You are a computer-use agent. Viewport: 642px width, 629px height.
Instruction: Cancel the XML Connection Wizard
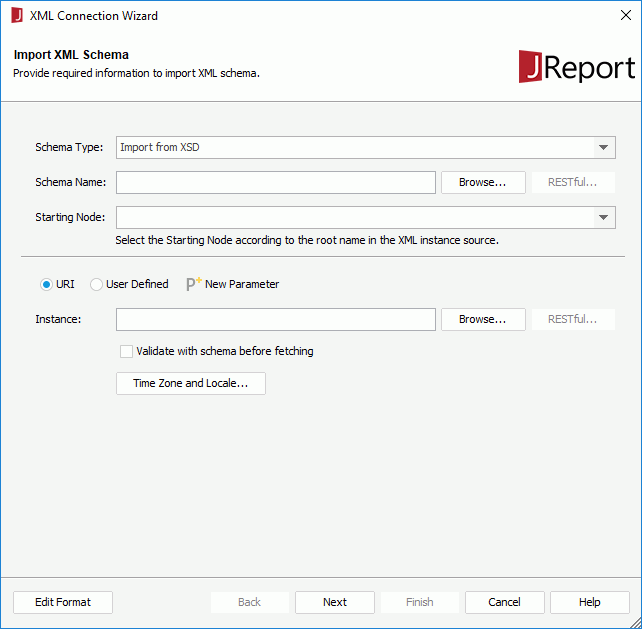coord(504,602)
